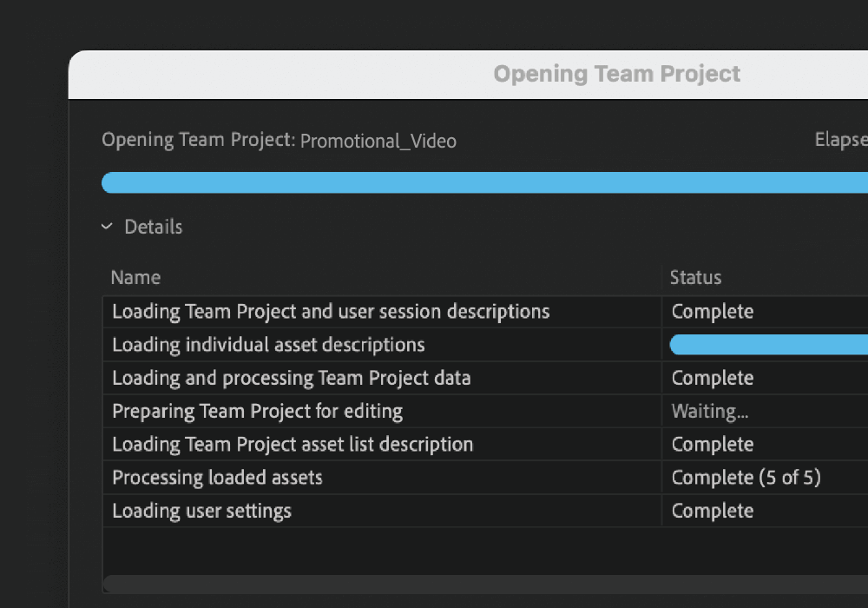
Task: Click the horizontal scrollbar at the bottom
Action: [x=484, y=585]
